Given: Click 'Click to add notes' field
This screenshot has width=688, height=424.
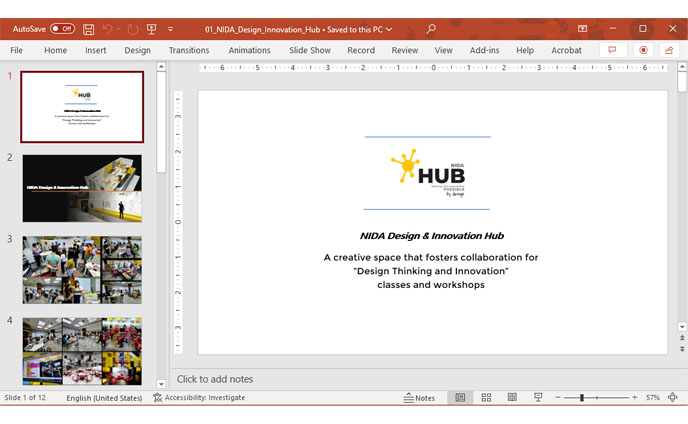Looking at the screenshot, I should point(215,379).
